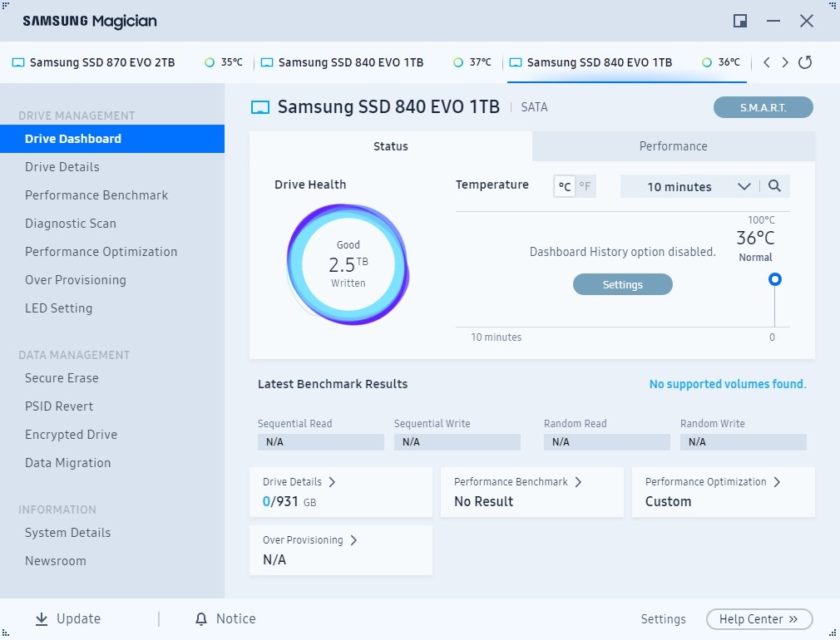Click the 36°C Normal temperature reading

[x=755, y=245]
